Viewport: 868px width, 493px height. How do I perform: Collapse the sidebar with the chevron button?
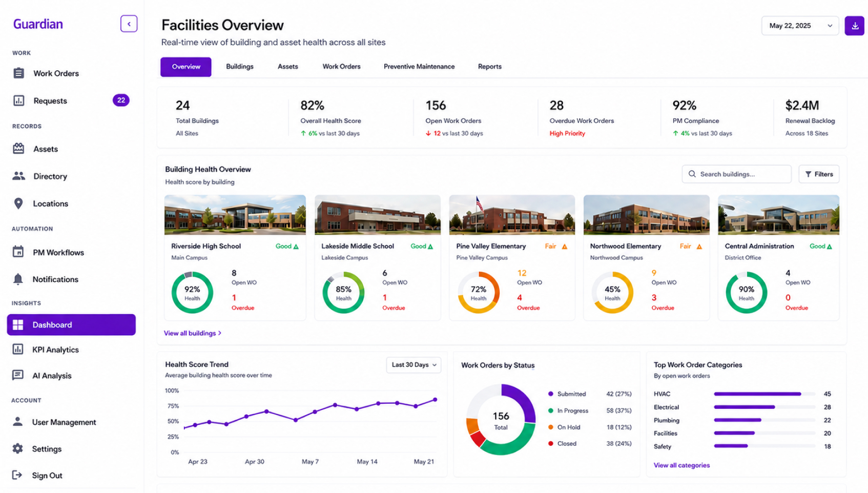pyautogui.click(x=129, y=24)
